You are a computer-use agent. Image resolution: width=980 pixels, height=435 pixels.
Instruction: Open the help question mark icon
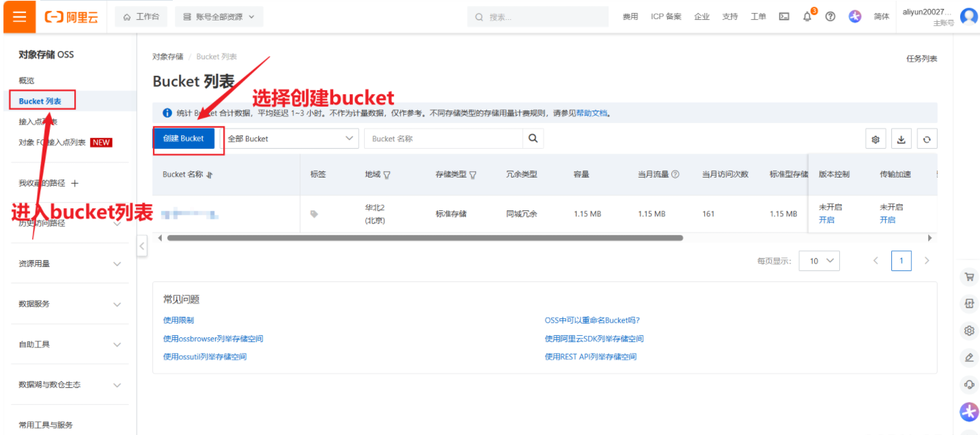click(x=830, y=16)
